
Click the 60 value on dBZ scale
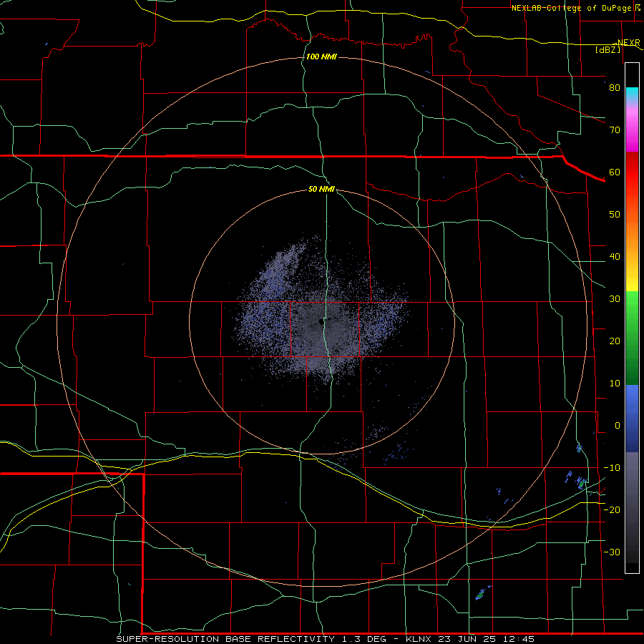pyautogui.click(x=615, y=172)
